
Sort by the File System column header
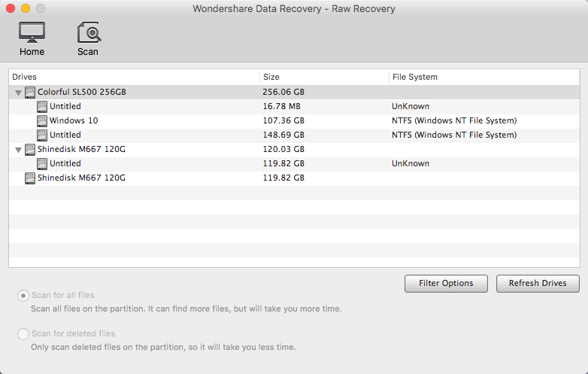[484, 77]
